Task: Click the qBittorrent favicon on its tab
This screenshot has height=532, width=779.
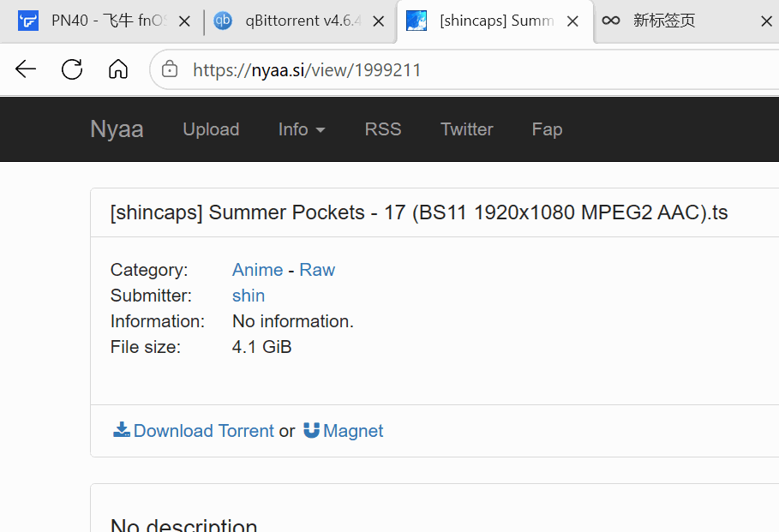Action: [223, 21]
